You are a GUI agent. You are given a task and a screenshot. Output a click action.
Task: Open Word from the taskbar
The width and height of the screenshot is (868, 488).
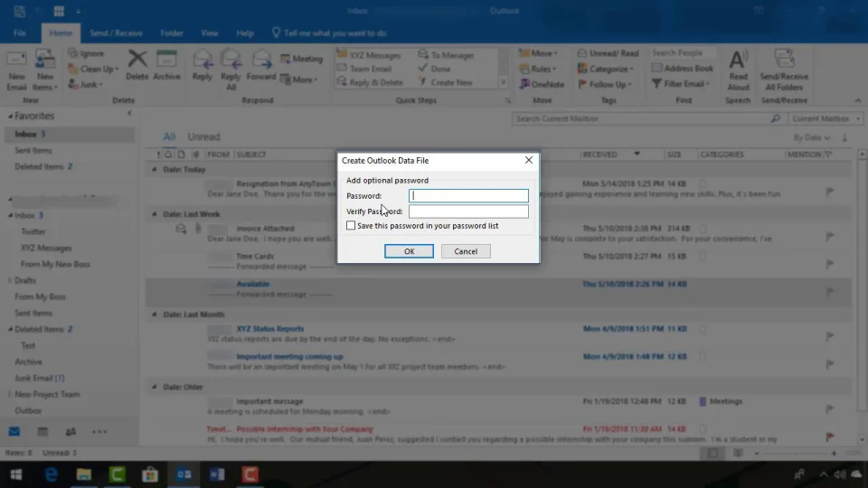coord(217,474)
